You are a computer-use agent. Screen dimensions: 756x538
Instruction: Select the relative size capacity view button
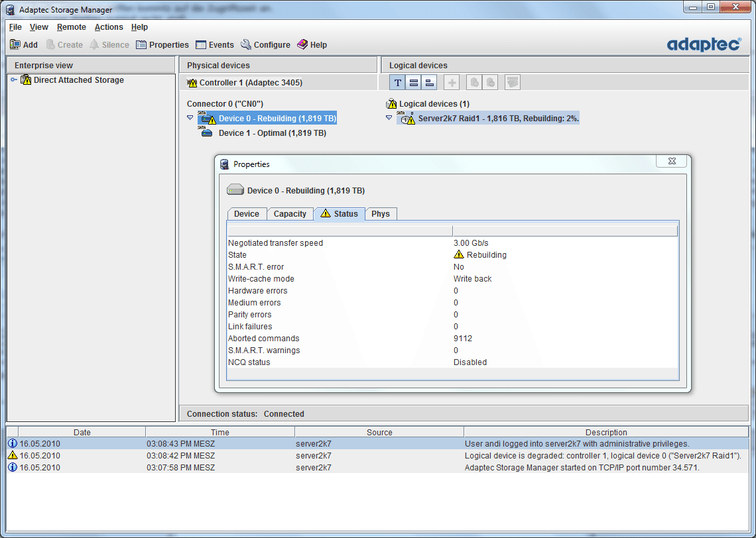(x=429, y=83)
